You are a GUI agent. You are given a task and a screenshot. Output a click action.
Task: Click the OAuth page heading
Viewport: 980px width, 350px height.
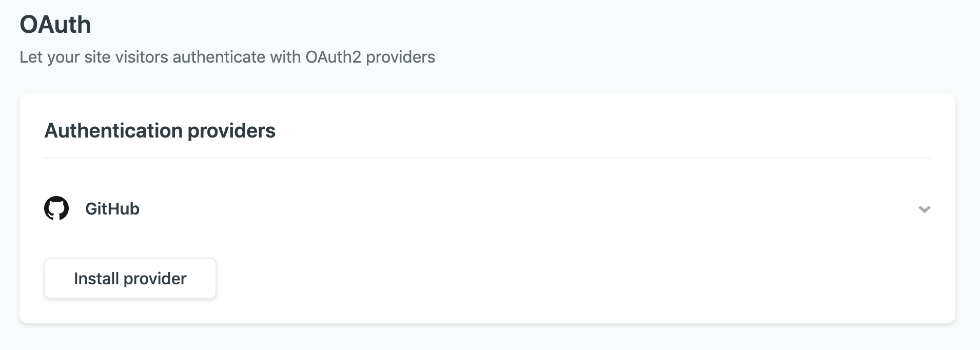click(x=55, y=25)
